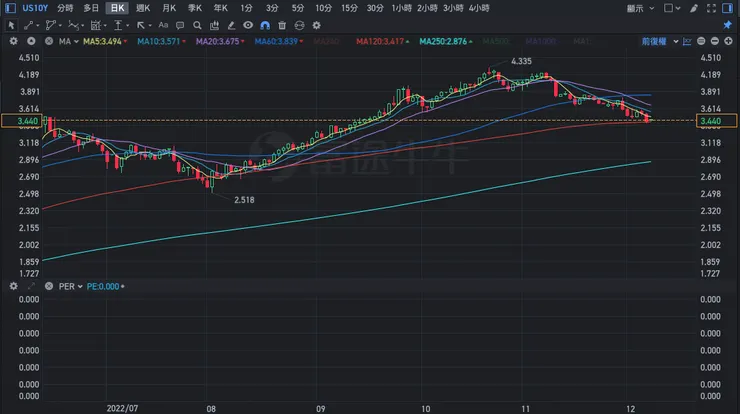Click the reset zoom equals icon
The width and height of the screenshot is (740, 414).
(701, 42)
